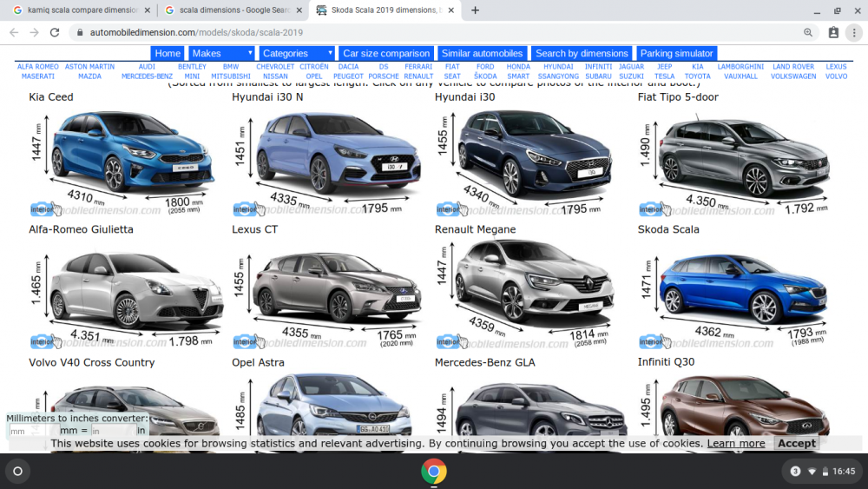Go to Home menu item
Viewport: 868px width, 489px height.
168,53
